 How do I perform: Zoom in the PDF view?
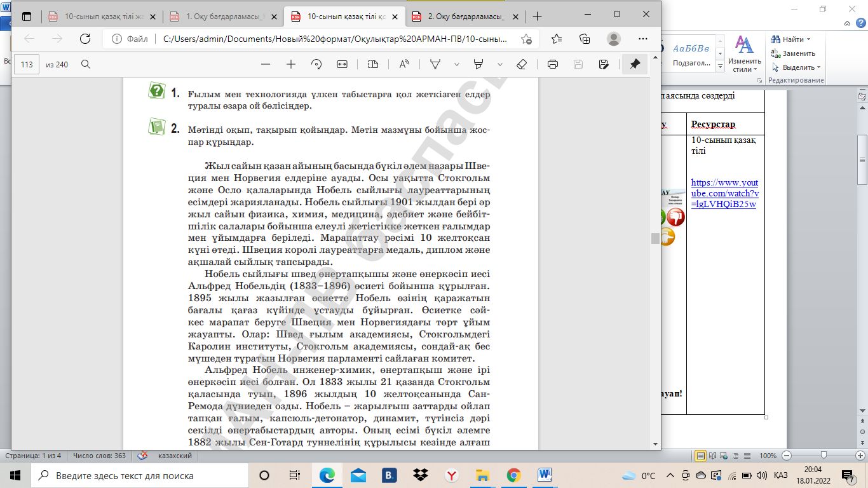(291, 64)
